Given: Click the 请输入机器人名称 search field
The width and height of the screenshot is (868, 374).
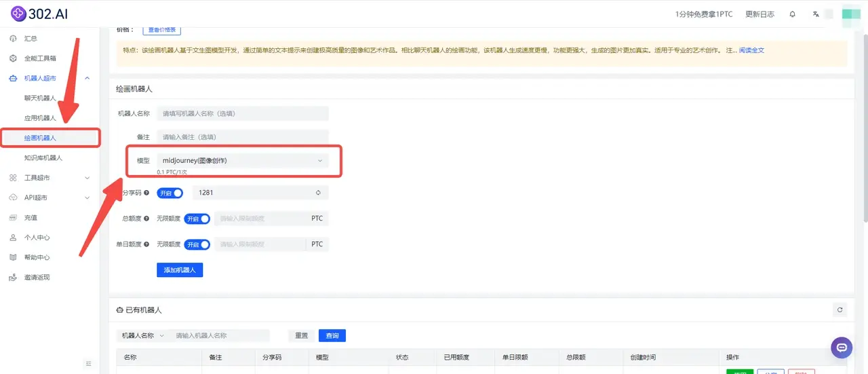Looking at the screenshot, I should point(220,335).
